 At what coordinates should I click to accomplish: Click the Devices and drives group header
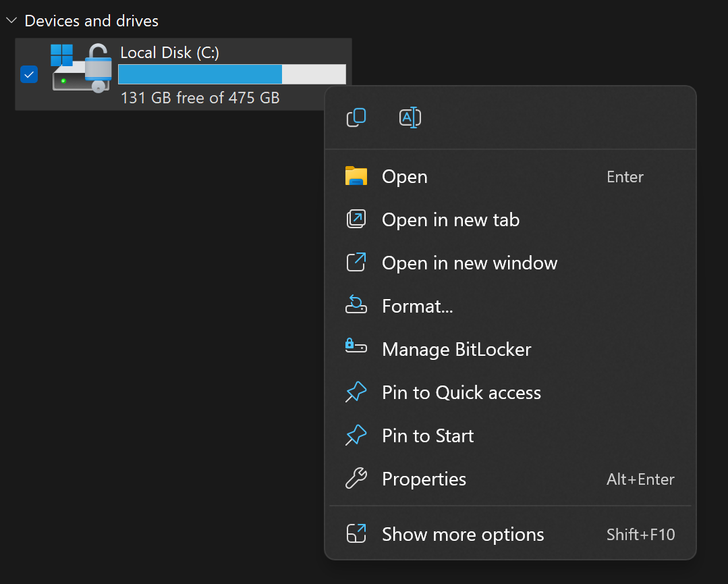click(92, 21)
